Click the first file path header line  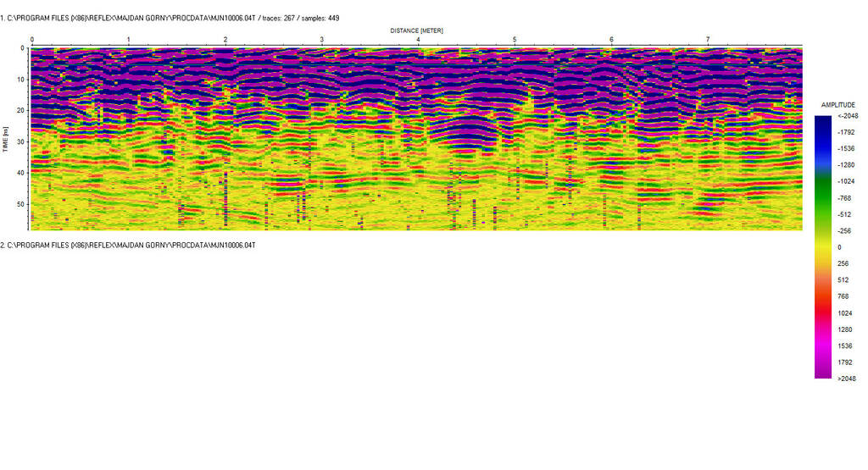tap(170, 18)
